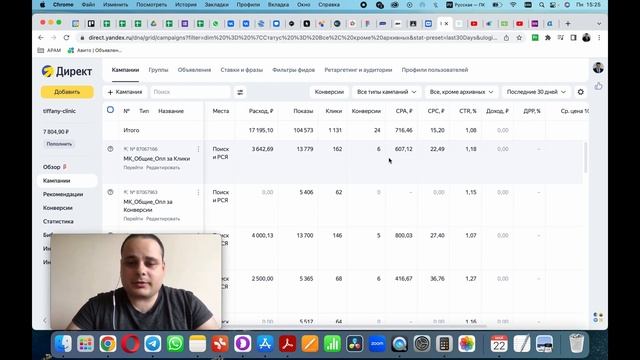Open the Photos app from the Dock
This screenshot has width=640, height=360.
pos(467,344)
